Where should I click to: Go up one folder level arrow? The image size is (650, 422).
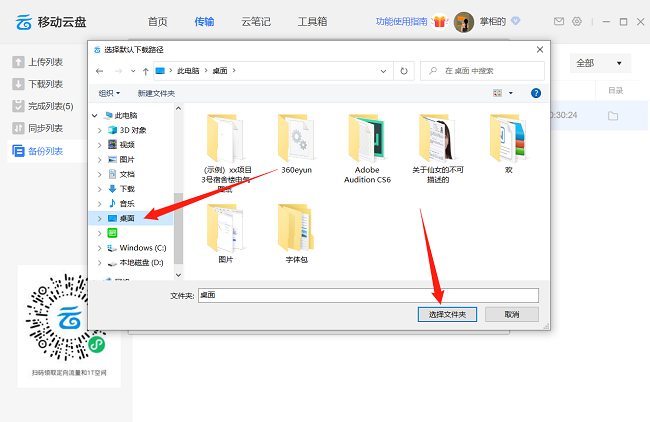coord(146,71)
